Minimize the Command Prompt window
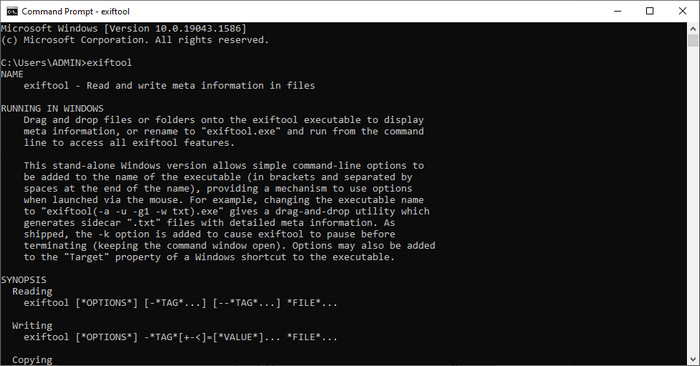 [617, 11]
